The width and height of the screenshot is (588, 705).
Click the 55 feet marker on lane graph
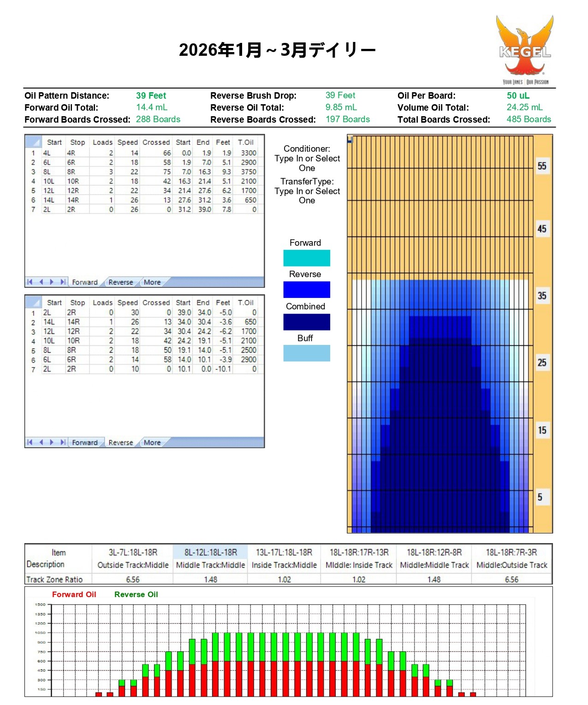(x=542, y=166)
